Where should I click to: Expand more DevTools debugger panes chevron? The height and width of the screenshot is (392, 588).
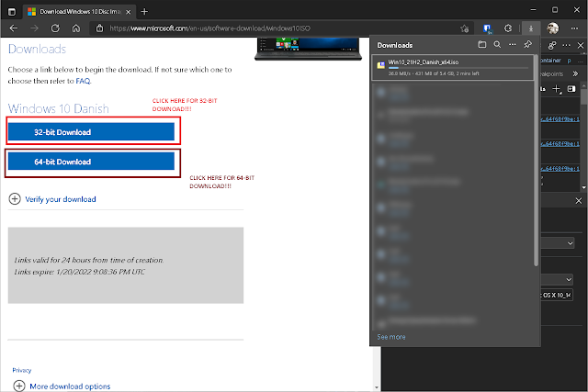pyautogui.click(x=575, y=73)
